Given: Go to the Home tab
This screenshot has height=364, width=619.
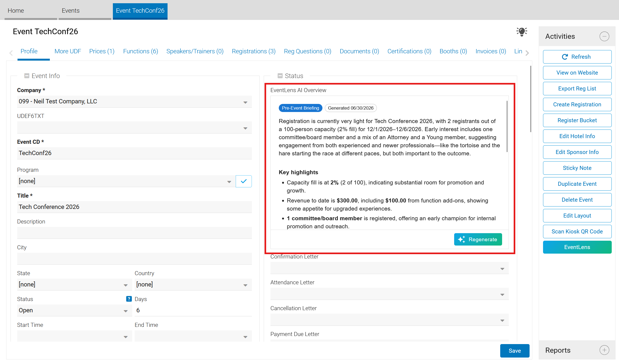Looking at the screenshot, I should (x=31, y=11).
